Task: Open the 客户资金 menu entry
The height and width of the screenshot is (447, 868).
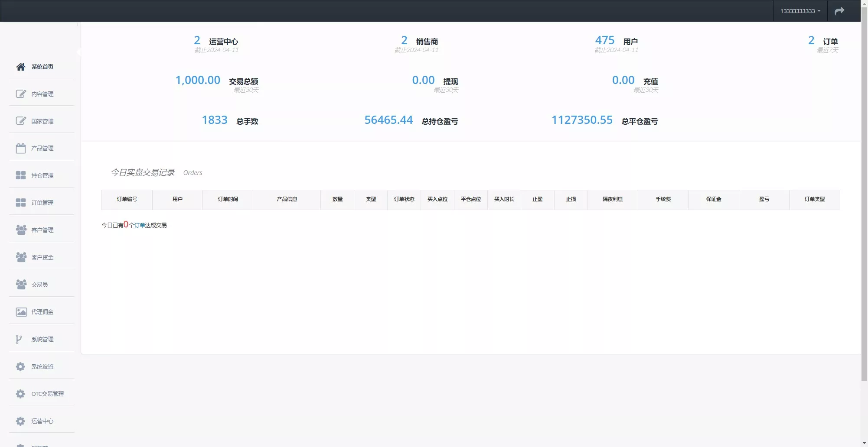Action: [x=42, y=257]
